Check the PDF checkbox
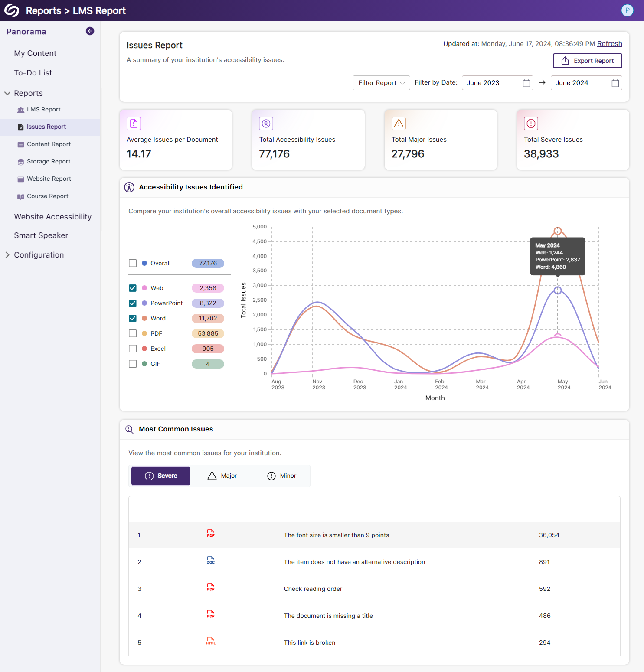The height and width of the screenshot is (672, 644). 133,333
